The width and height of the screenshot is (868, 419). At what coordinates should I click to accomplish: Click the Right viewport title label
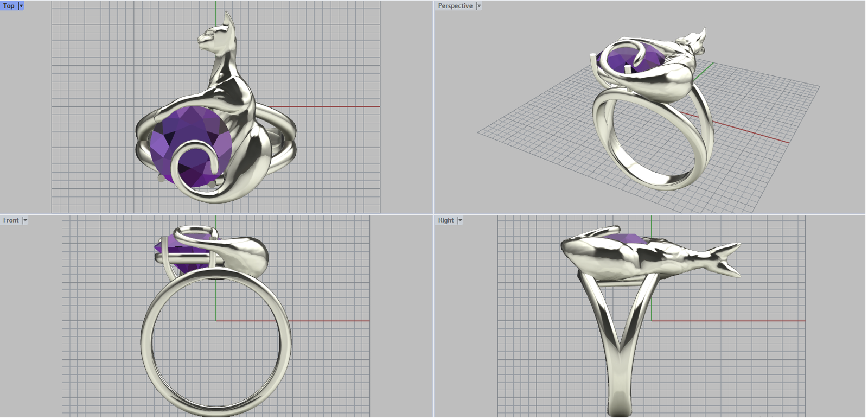point(445,220)
